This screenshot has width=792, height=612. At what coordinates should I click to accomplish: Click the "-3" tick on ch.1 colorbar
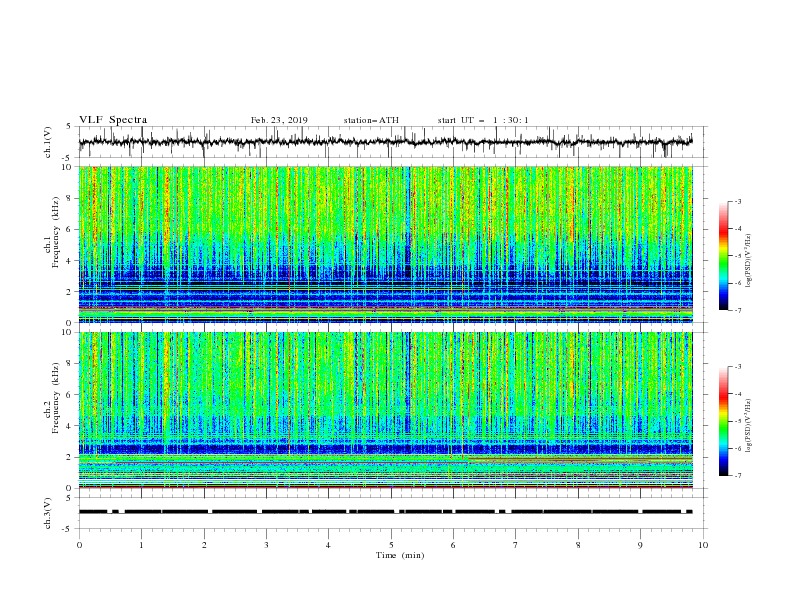[x=737, y=201]
